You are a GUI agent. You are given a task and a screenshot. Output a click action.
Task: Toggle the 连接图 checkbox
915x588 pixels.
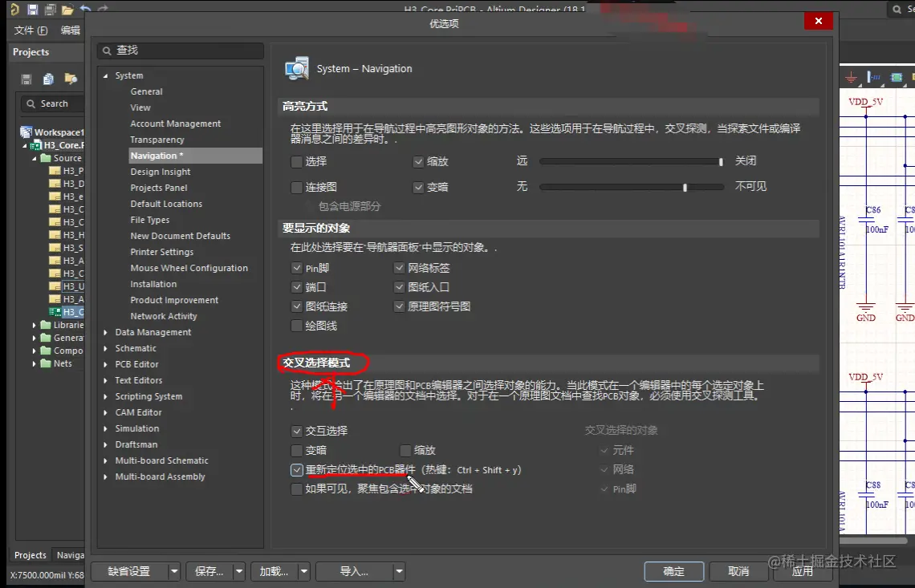point(296,187)
